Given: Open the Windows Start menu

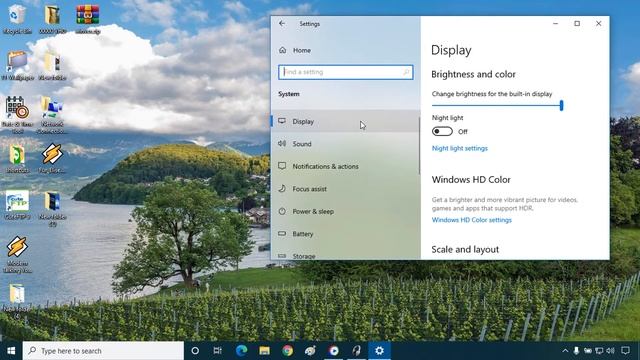Looking at the screenshot, I should (x=11, y=351).
